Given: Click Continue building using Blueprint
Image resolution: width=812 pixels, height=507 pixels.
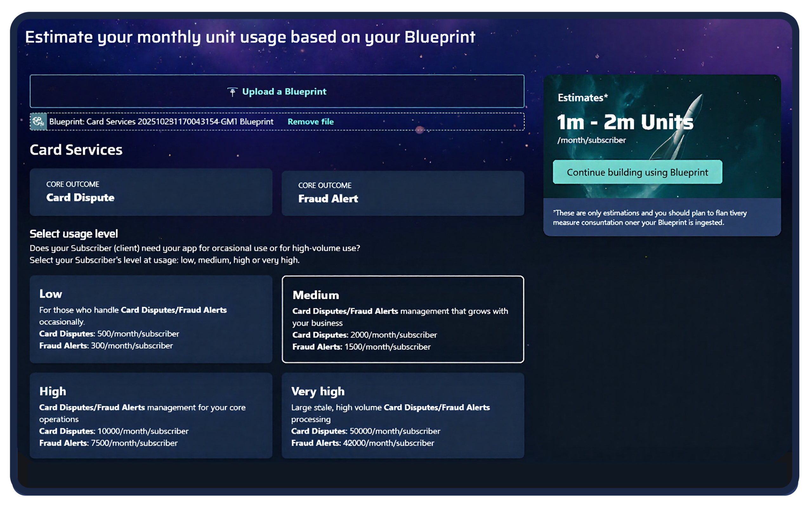Looking at the screenshot, I should pos(638,172).
